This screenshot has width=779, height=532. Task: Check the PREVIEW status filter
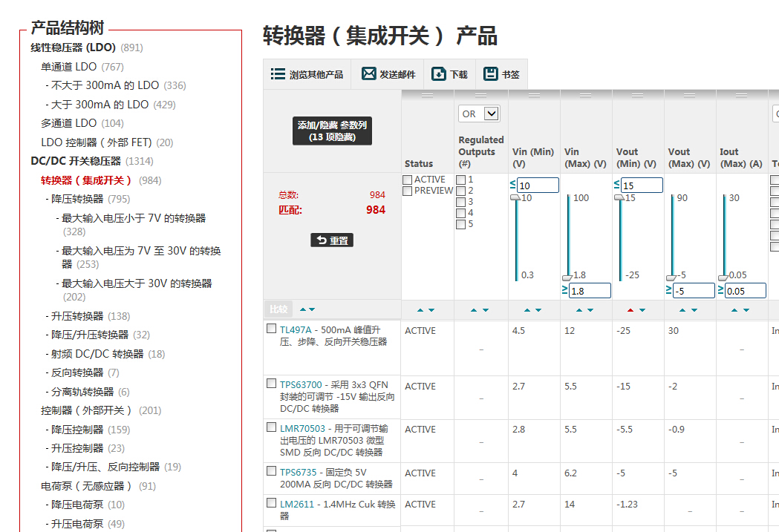click(x=408, y=191)
